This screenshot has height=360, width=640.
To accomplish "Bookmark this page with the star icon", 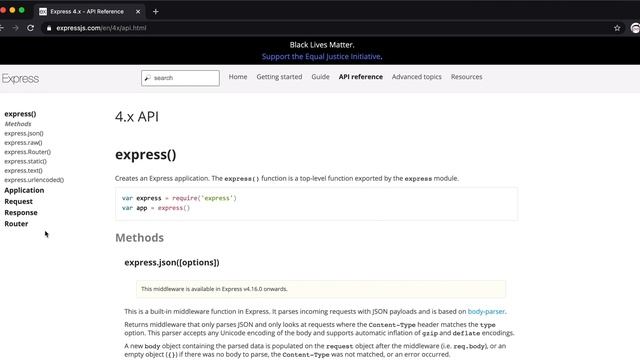I will coord(617,28).
